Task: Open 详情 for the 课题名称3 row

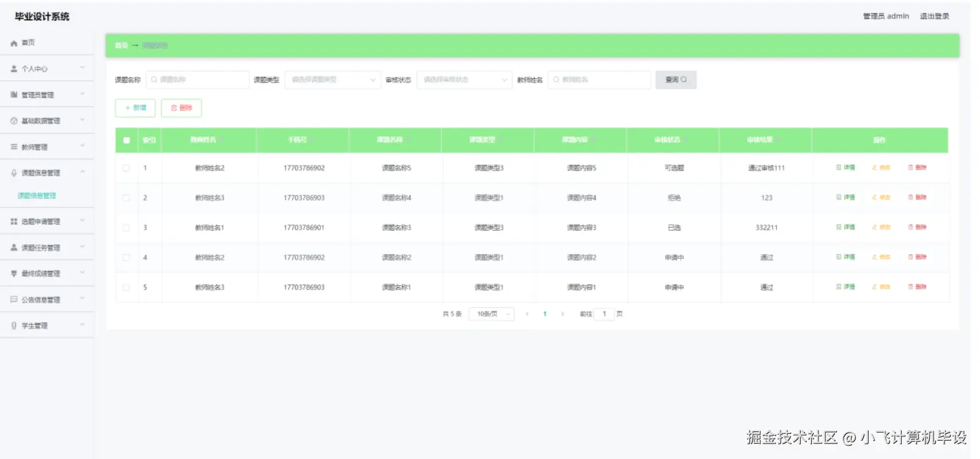Action: point(846,228)
